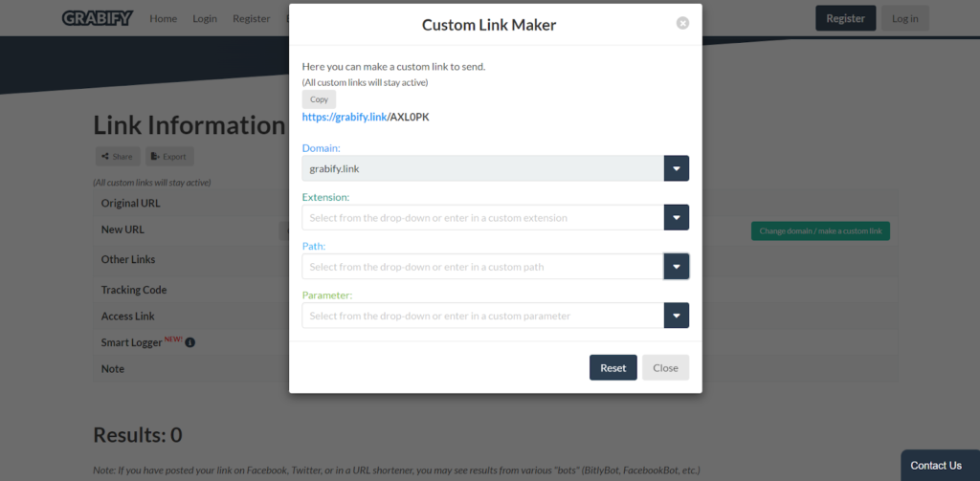The image size is (980, 481).
Task: Open Login in the navigation bar
Action: 205,19
